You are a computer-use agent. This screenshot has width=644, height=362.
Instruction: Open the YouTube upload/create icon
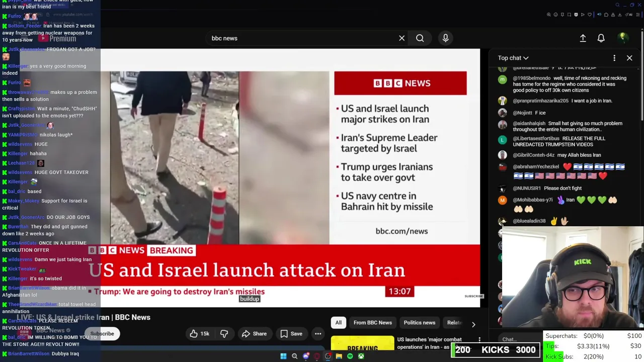coord(583,38)
